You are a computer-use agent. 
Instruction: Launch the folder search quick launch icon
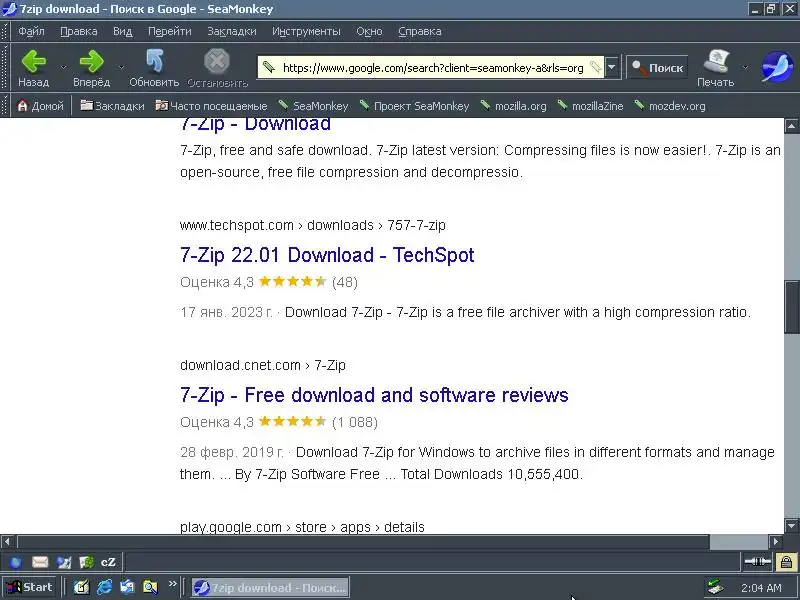tap(150, 587)
